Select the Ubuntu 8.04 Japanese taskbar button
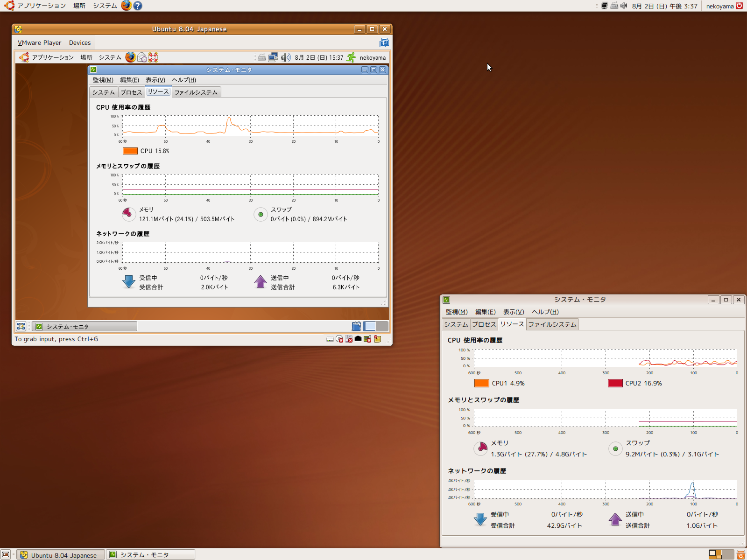 [x=61, y=554]
